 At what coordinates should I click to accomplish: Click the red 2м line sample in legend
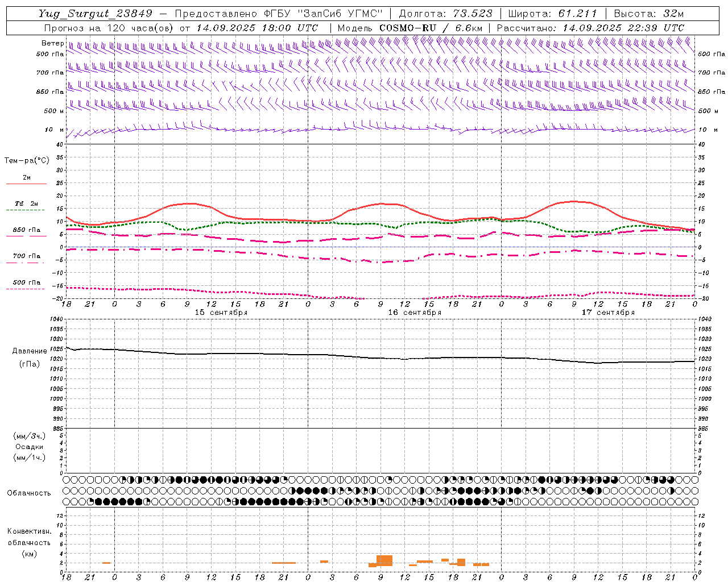point(26,184)
